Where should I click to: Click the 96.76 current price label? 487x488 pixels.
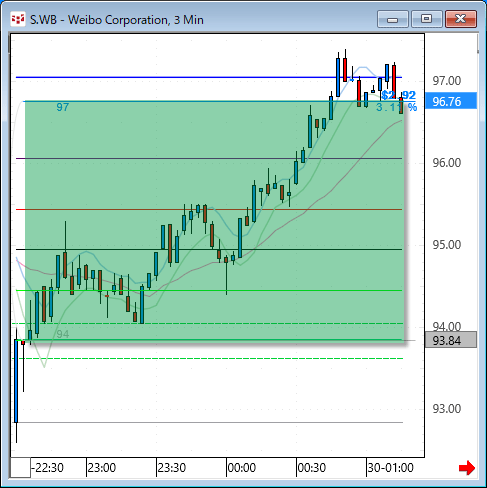click(x=451, y=101)
